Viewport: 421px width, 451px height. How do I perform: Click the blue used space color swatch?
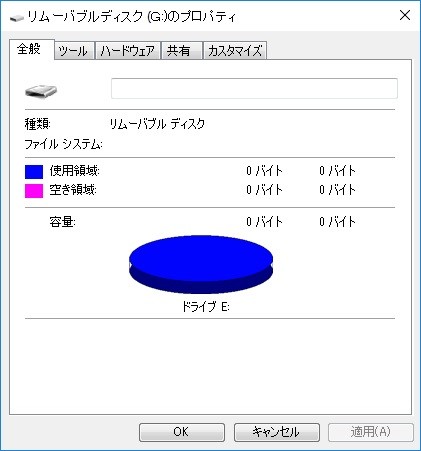coord(34,172)
